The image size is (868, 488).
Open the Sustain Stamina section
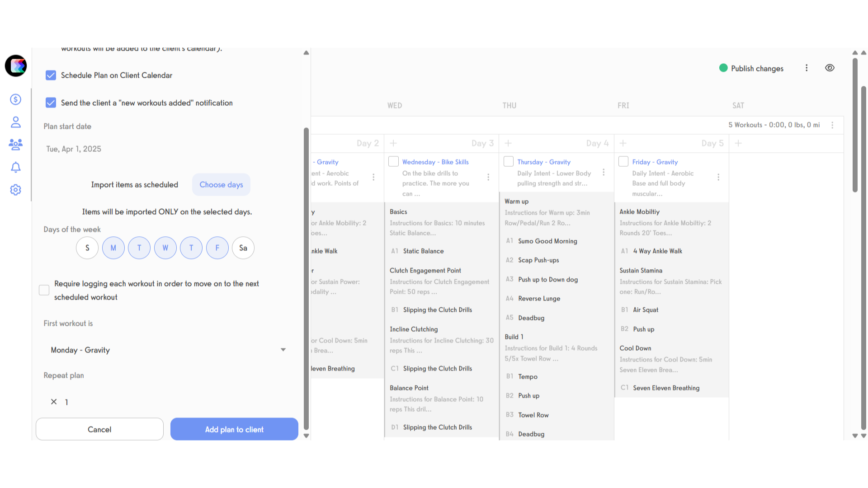[x=641, y=271]
